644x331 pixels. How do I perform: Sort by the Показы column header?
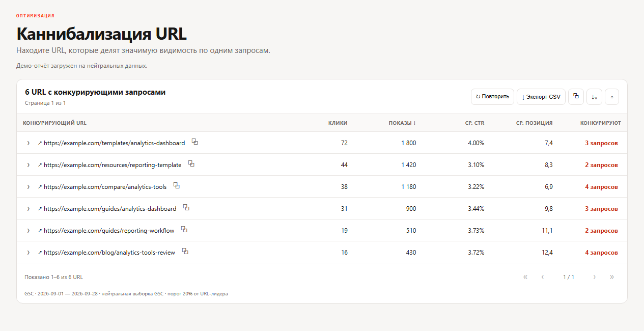coord(402,123)
